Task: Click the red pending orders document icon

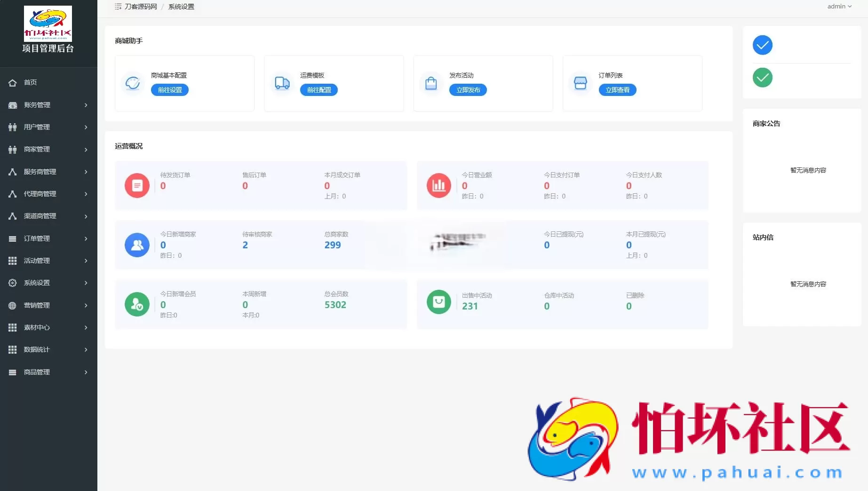Action: (137, 185)
